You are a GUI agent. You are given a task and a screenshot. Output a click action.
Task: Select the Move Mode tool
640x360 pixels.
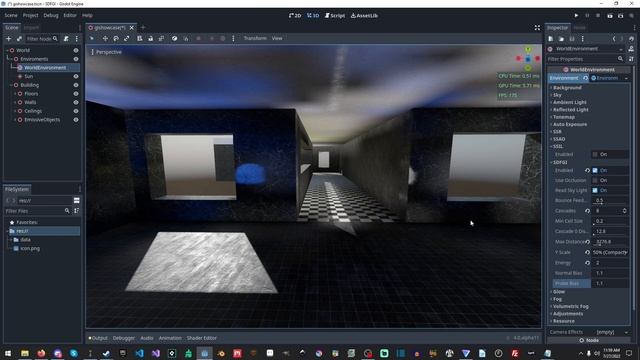(x=105, y=38)
